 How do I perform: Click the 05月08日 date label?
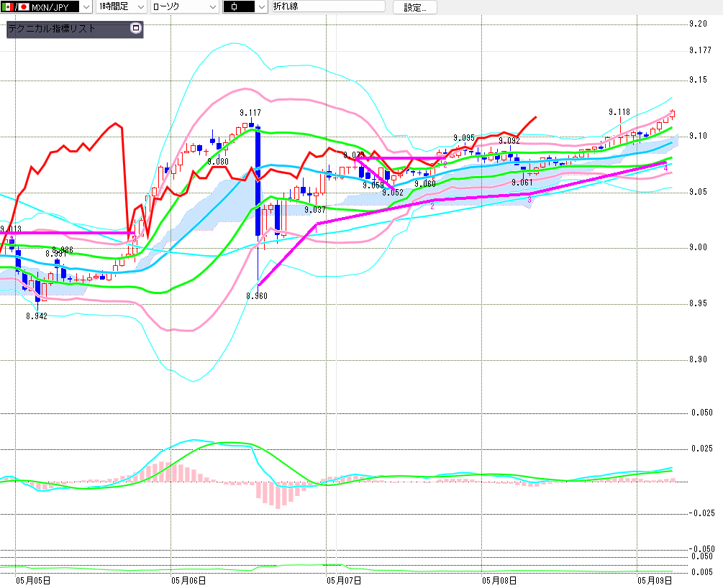499,581
